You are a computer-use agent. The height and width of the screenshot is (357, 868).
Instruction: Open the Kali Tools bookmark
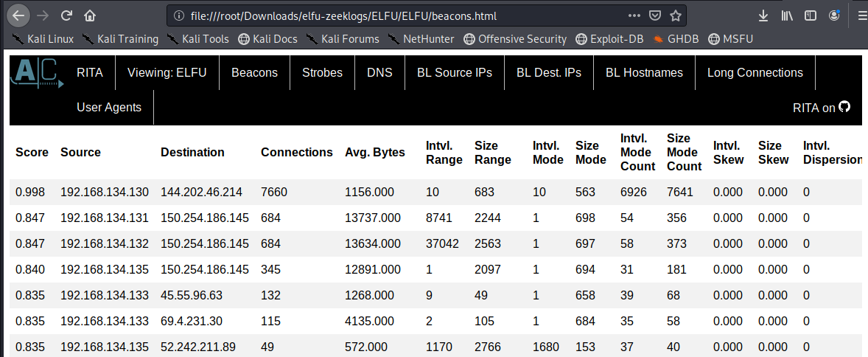pos(197,39)
